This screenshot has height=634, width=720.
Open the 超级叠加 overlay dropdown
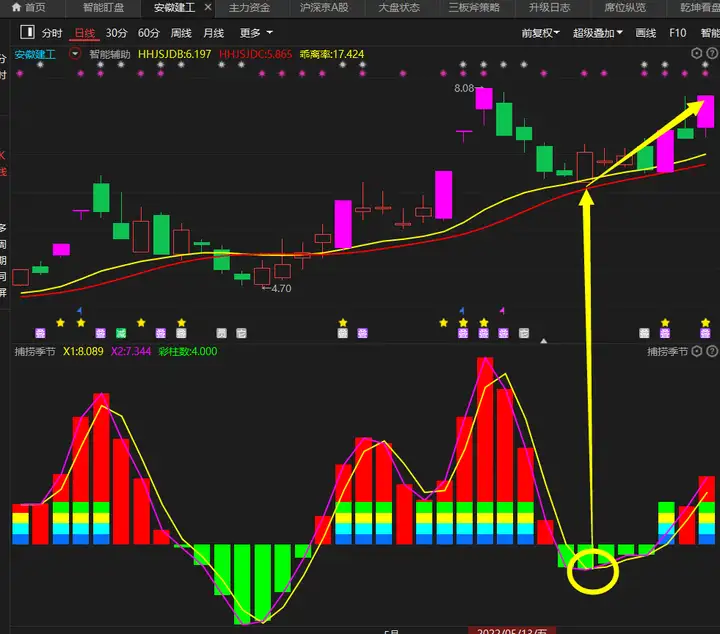point(597,33)
